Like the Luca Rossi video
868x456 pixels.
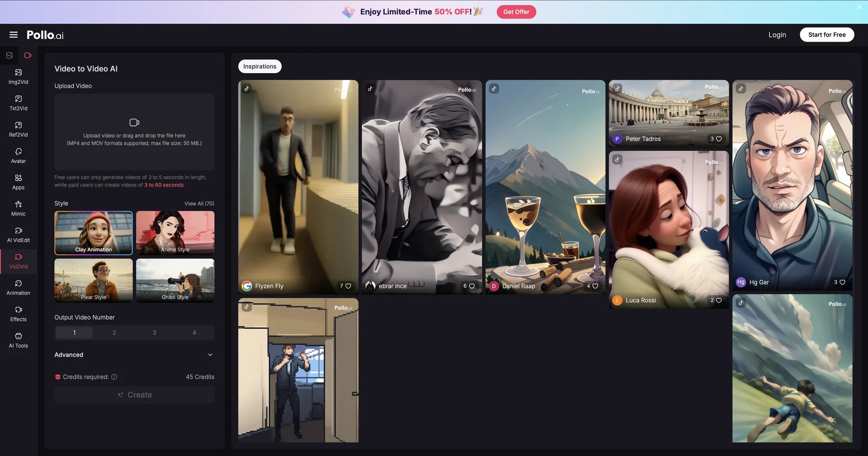tap(719, 300)
